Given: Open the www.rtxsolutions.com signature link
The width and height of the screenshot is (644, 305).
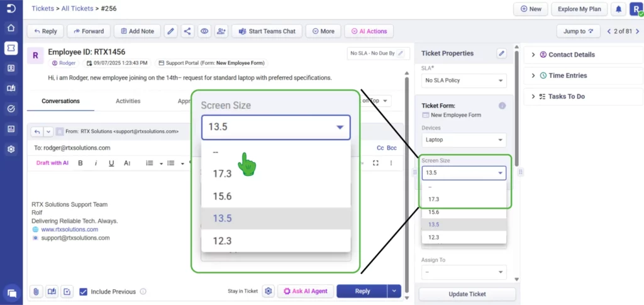Looking at the screenshot, I should coord(69,230).
